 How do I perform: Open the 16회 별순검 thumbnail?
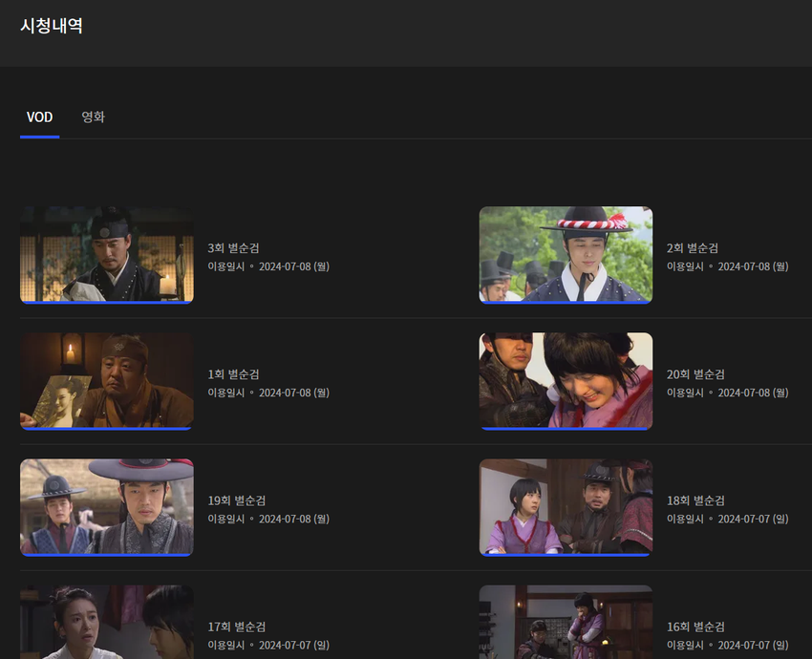(x=566, y=623)
